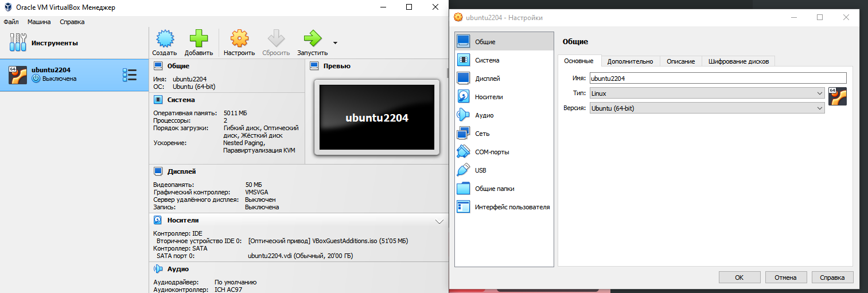Open the Запустить dropdown arrow

point(335,42)
